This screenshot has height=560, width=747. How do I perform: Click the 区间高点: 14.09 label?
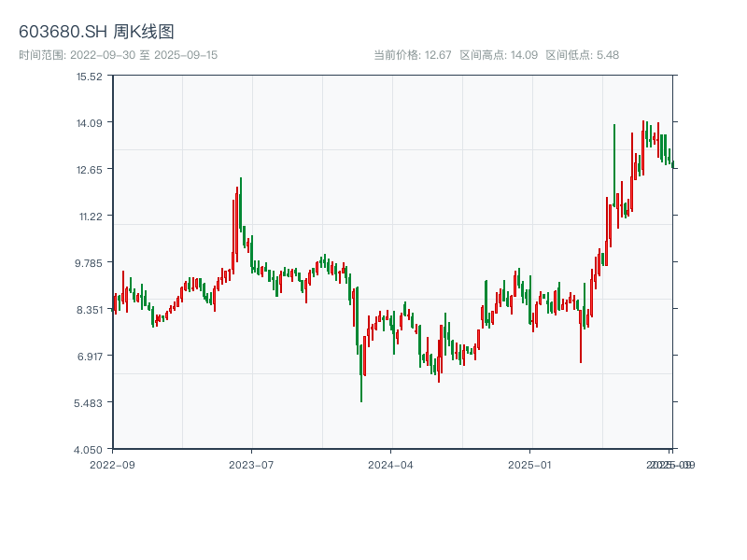coord(499,55)
